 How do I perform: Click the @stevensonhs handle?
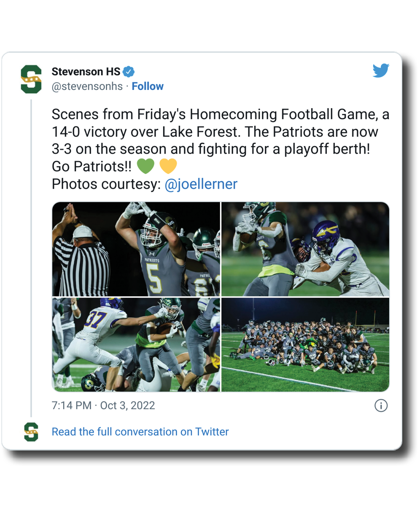click(87, 87)
